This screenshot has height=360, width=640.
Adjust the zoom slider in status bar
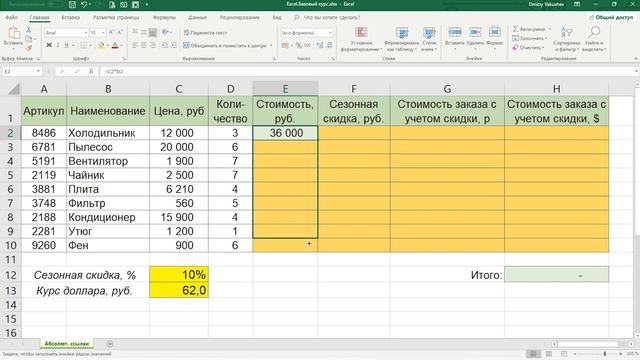tap(605, 353)
